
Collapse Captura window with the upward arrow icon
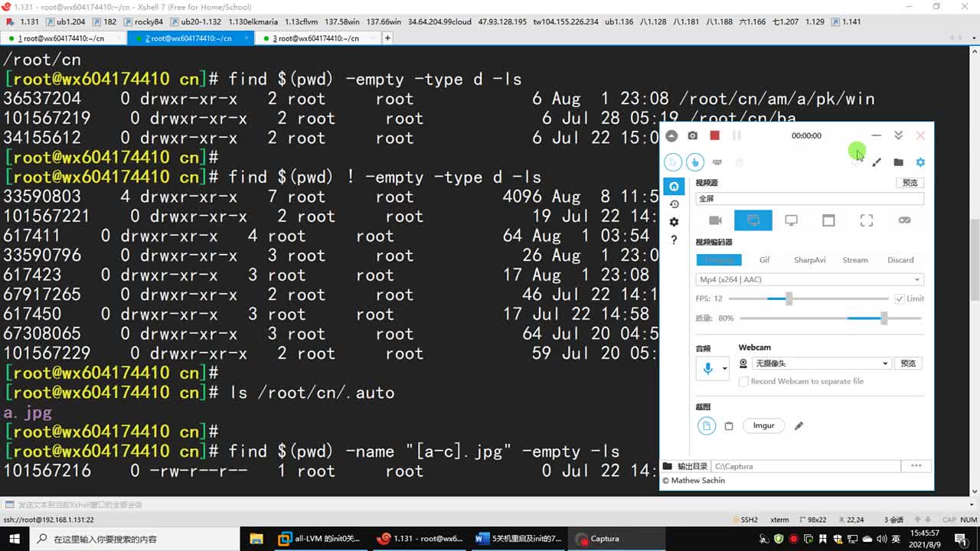[x=671, y=135]
